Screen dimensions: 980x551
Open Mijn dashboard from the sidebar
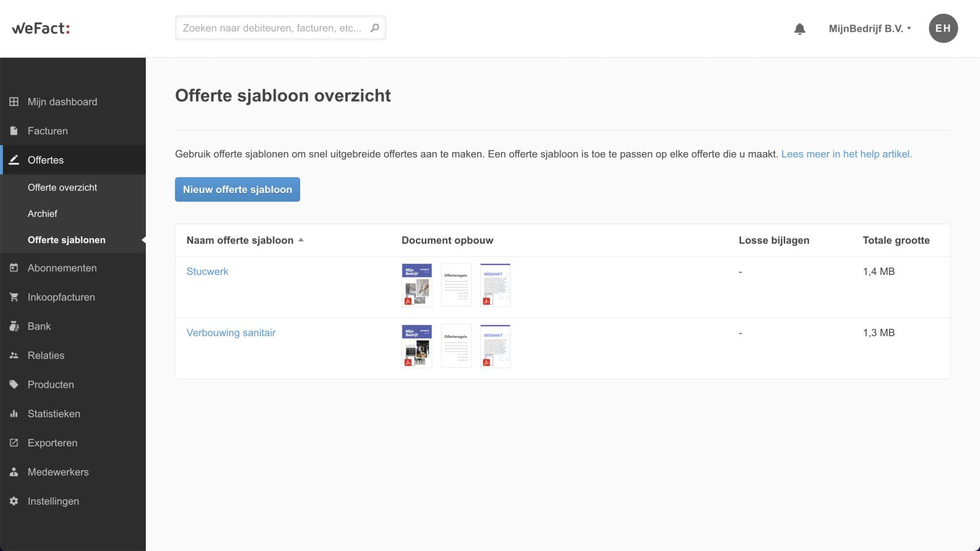tap(61, 102)
